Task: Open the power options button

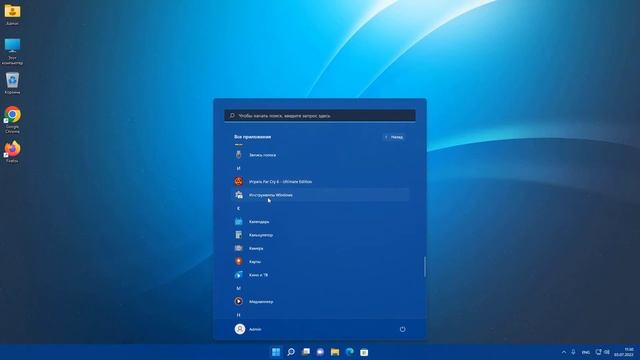Action: pos(402,329)
